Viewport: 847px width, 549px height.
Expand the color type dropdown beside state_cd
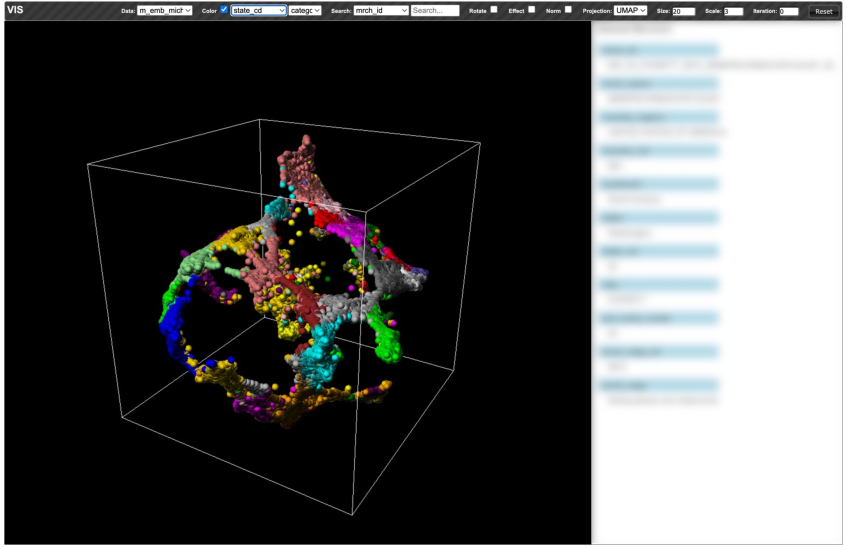[x=305, y=11]
